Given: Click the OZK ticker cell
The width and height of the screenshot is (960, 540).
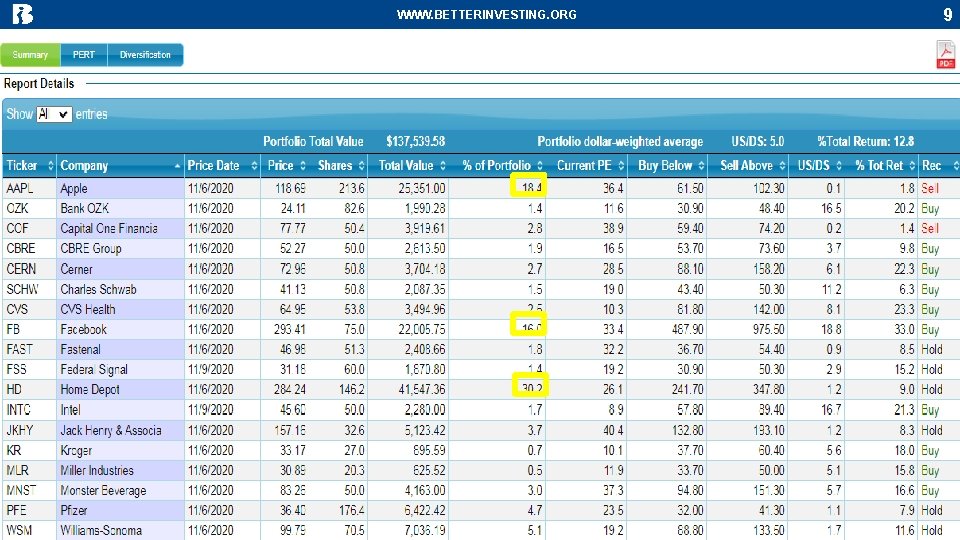Looking at the screenshot, I should pos(29,209).
